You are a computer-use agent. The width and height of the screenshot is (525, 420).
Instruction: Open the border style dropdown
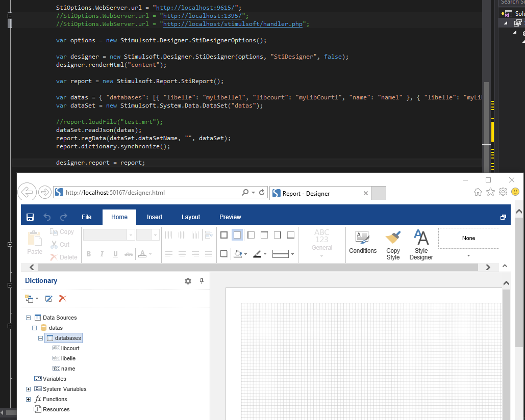(x=283, y=254)
